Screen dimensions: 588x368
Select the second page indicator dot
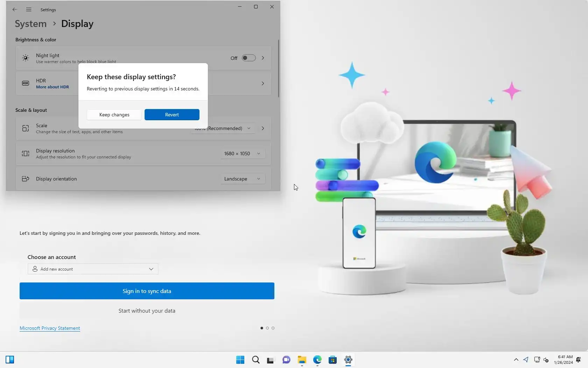pyautogui.click(x=267, y=328)
